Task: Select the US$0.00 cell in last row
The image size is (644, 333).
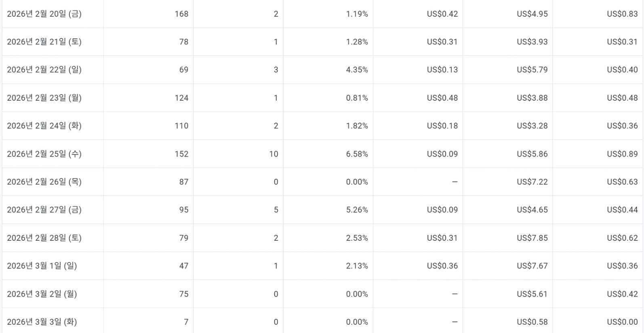Action: 622,322
